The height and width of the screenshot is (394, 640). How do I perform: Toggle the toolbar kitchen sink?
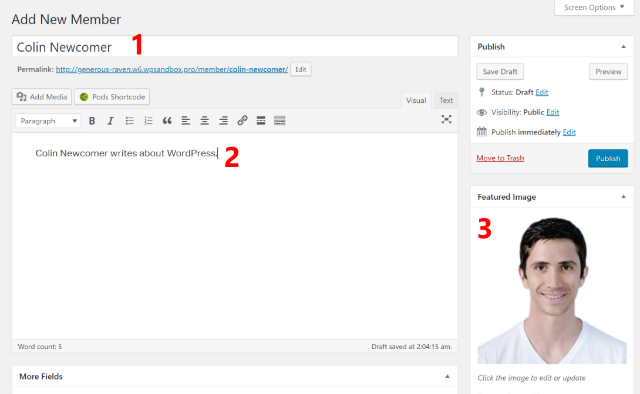click(x=280, y=121)
